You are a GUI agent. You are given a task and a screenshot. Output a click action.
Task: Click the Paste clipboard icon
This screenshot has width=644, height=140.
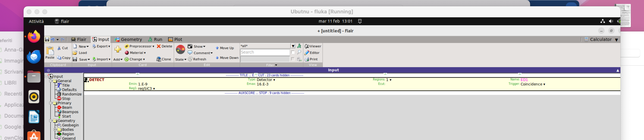click(50, 51)
